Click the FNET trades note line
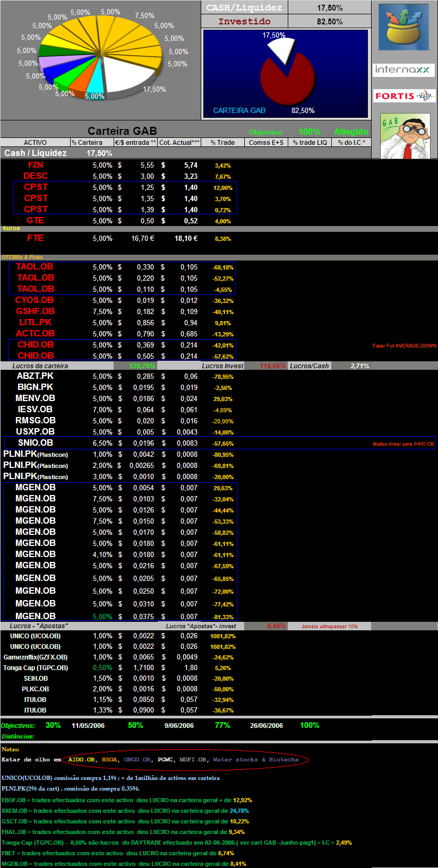Screen dimensions: 438x868 point(118,853)
